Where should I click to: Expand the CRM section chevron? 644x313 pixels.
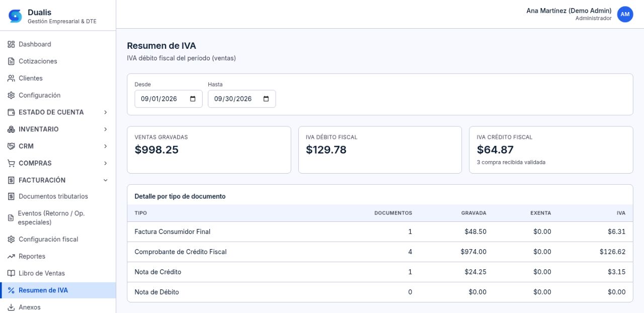(106, 146)
